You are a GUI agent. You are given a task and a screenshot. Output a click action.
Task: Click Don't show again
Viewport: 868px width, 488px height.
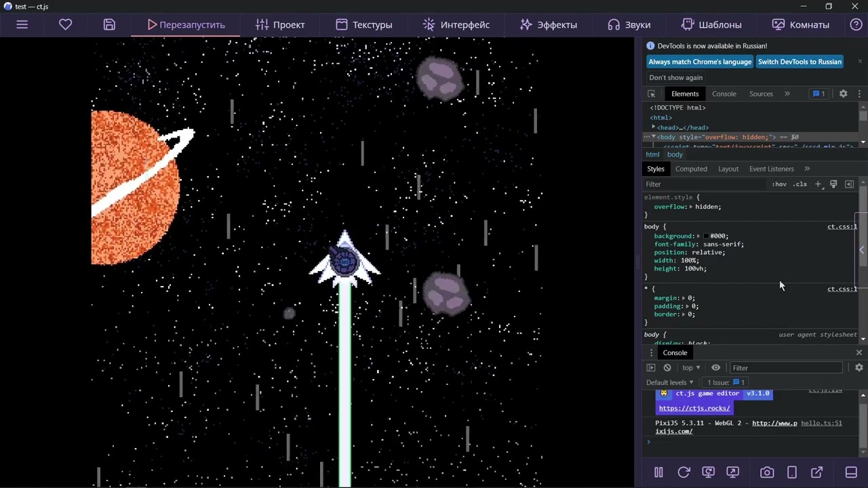pos(675,77)
